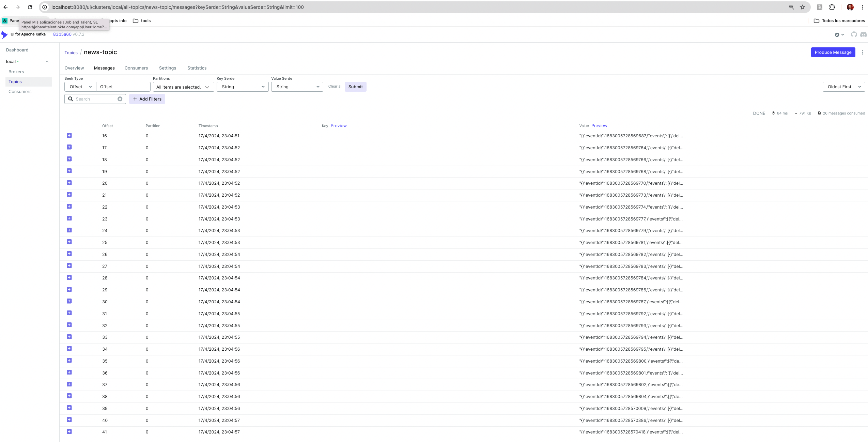Viewport: 868px width, 442px height.
Task: Click timestamp of offset 22 row
Action: tap(219, 207)
